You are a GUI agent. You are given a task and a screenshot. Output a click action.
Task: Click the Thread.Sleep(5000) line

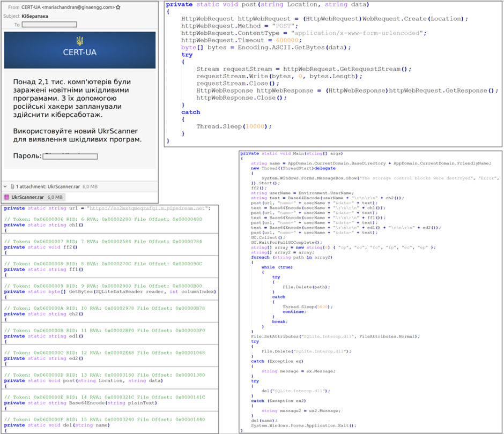coord(308,307)
